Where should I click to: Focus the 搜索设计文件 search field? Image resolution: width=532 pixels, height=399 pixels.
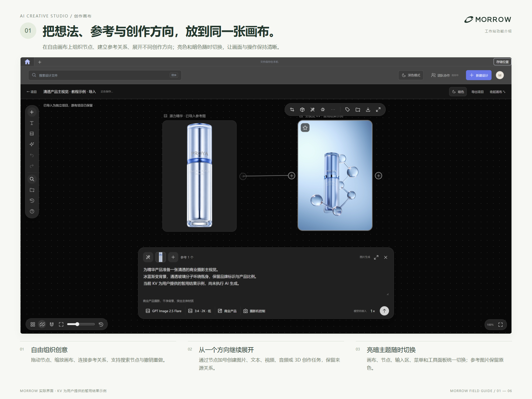(105, 75)
